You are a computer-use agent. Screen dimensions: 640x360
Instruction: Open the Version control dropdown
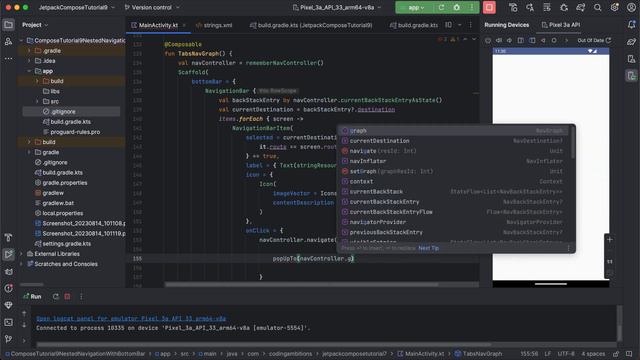click(152, 7)
